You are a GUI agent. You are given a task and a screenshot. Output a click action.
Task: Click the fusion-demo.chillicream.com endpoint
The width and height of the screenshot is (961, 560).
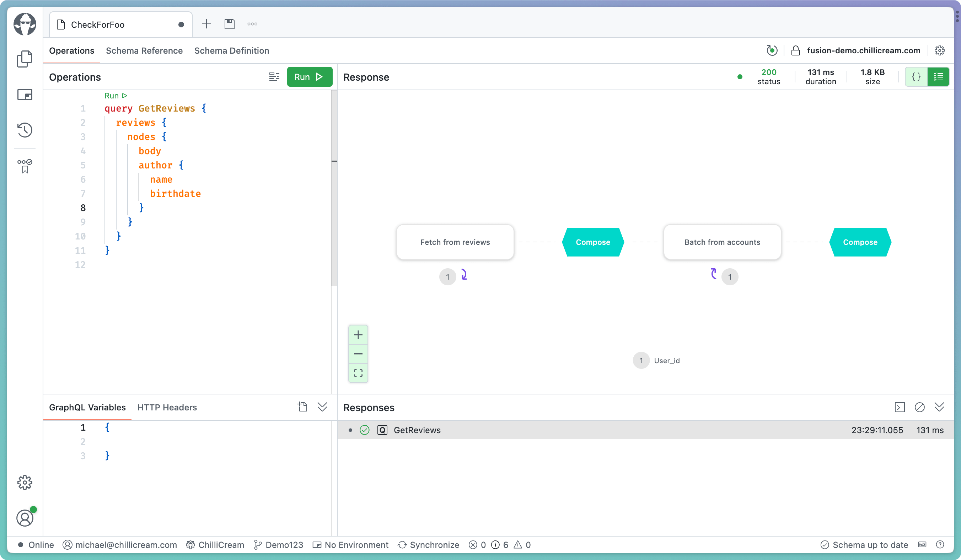coord(863,50)
